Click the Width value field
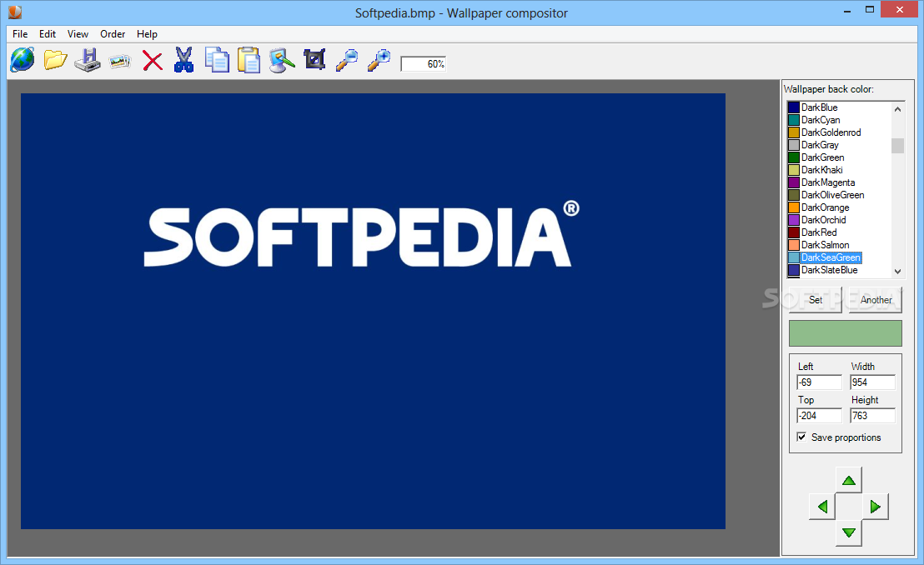 click(x=873, y=382)
